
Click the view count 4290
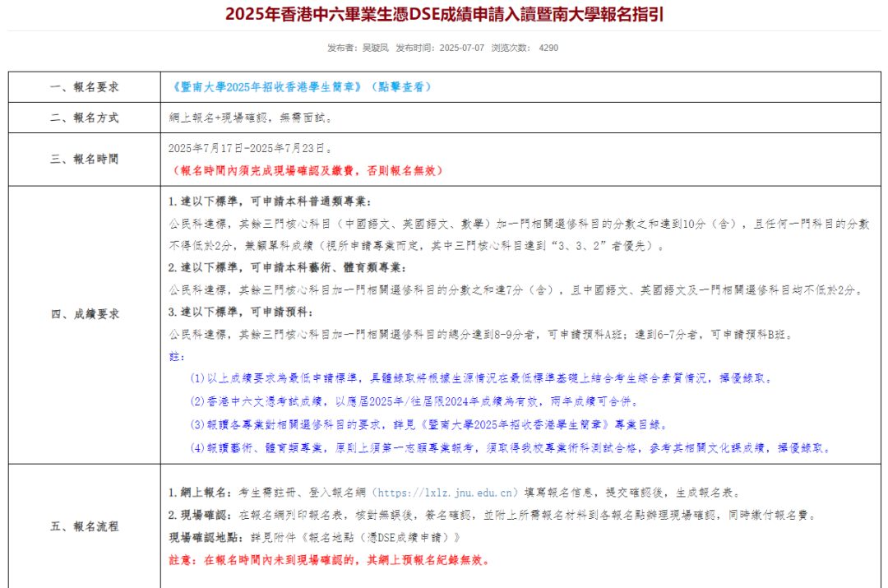click(x=548, y=48)
